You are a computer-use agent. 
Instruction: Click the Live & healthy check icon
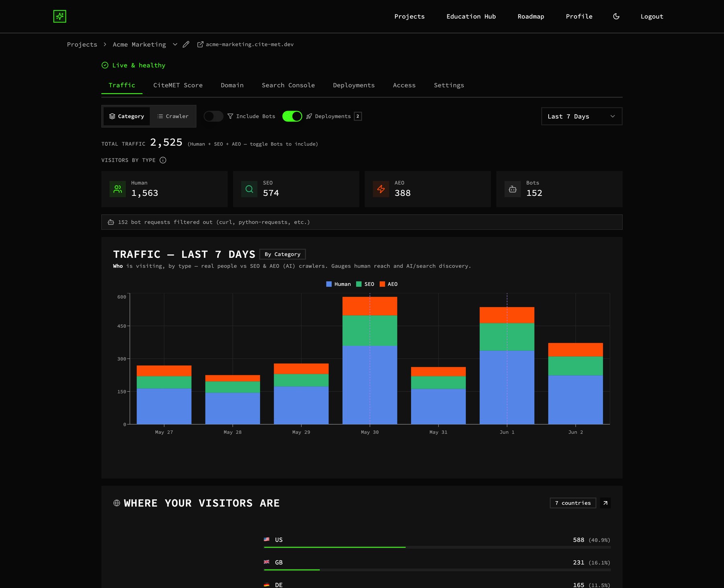pos(105,65)
